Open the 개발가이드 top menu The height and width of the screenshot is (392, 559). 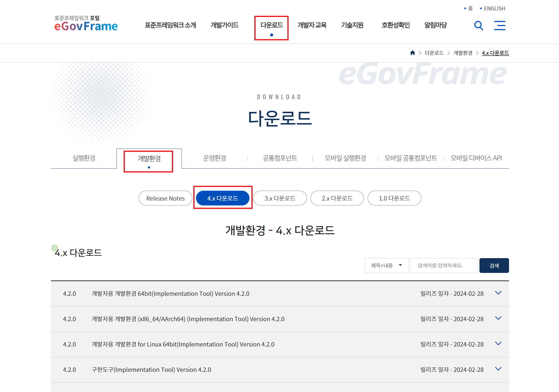click(224, 25)
